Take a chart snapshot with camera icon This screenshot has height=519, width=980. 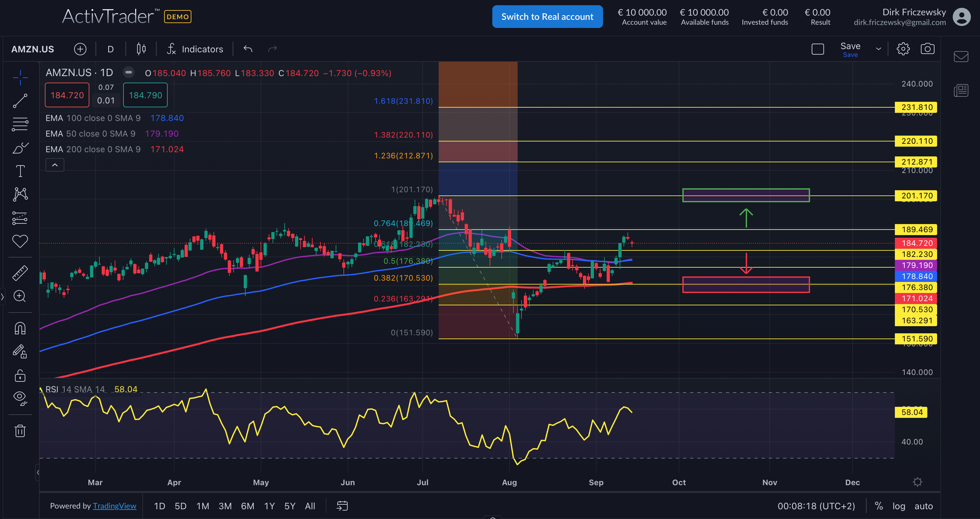pyautogui.click(x=927, y=49)
